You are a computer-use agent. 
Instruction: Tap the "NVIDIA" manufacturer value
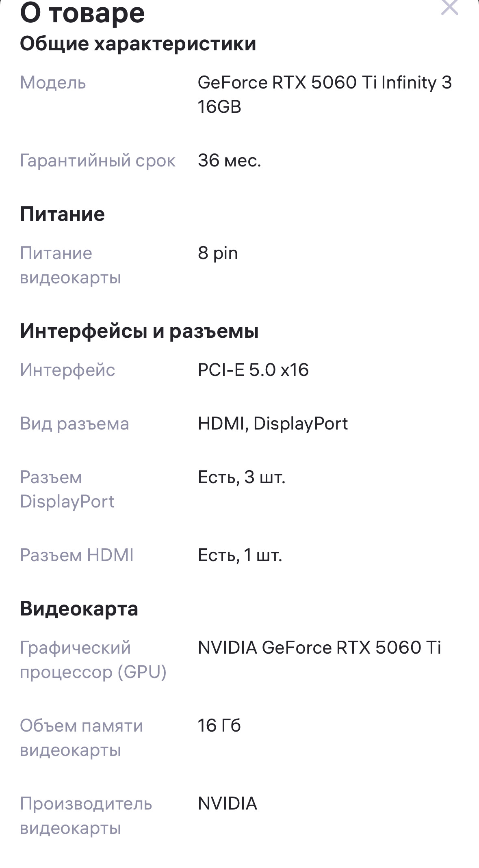click(x=227, y=804)
